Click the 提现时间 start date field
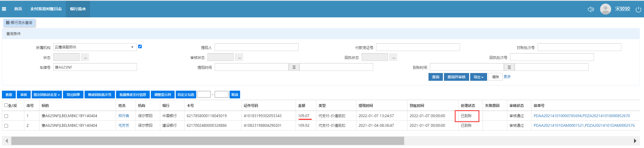Screen dimensions: 644x148 (x=252, y=67)
